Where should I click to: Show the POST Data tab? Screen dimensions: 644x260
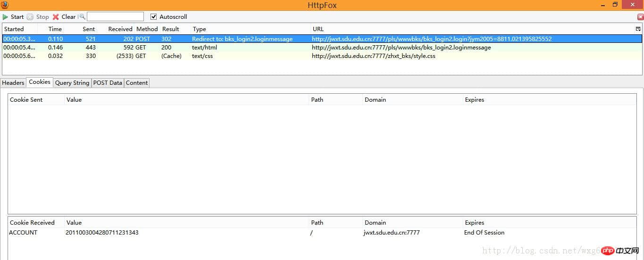pyautogui.click(x=108, y=83)
